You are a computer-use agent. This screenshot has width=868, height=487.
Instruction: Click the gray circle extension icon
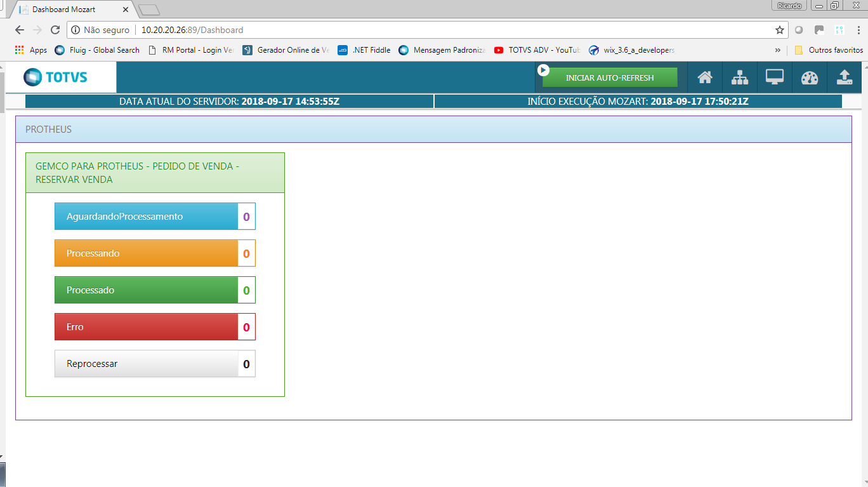click(x=799, y=30)
